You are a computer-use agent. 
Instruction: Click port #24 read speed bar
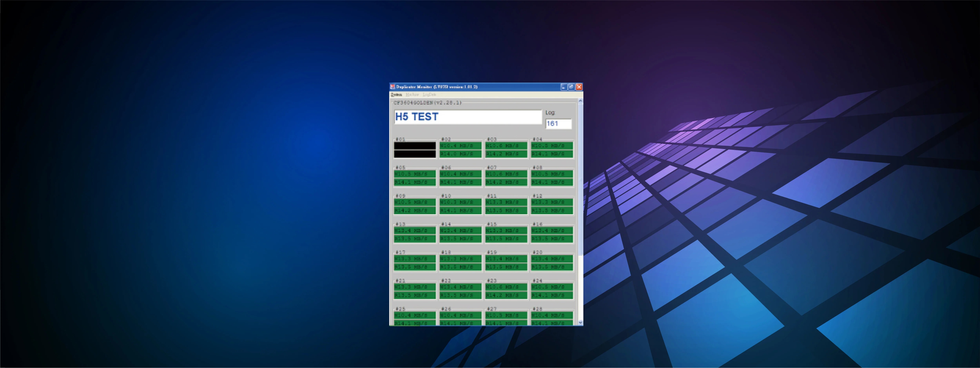(x=552, y=295)
